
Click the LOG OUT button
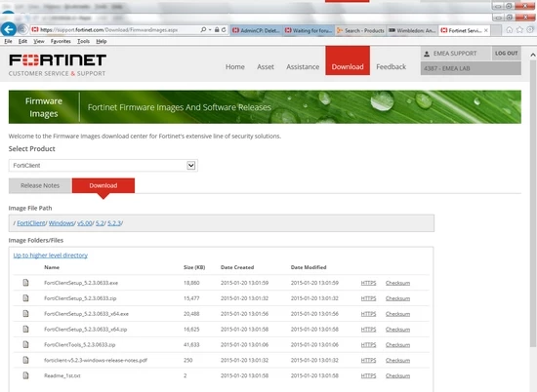[x=506, y=54]
